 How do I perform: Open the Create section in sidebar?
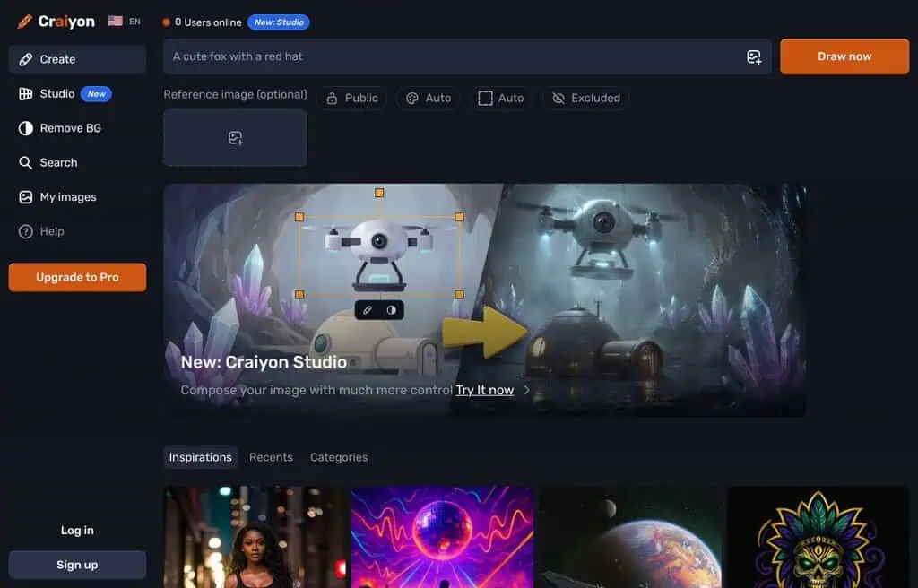[77, 59]
